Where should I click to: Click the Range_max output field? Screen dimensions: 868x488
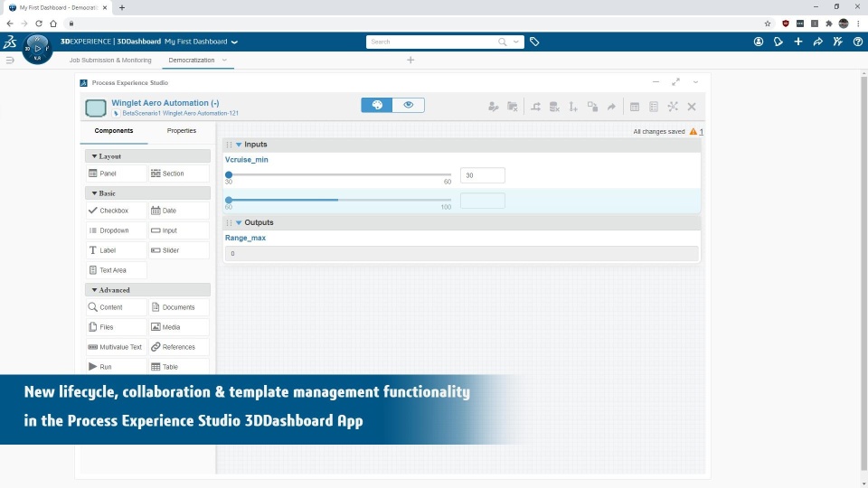pyautogui.click(x=462, y=253)
